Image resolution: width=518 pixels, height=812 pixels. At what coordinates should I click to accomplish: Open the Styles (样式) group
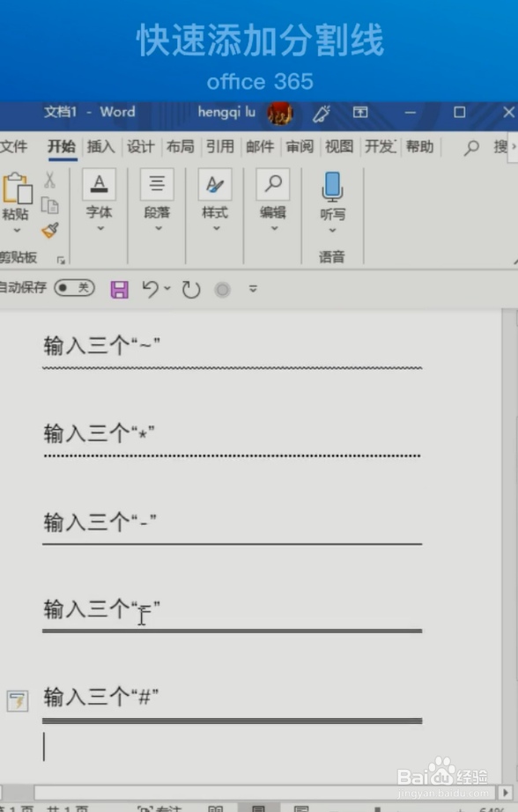[x=215, y=183]
